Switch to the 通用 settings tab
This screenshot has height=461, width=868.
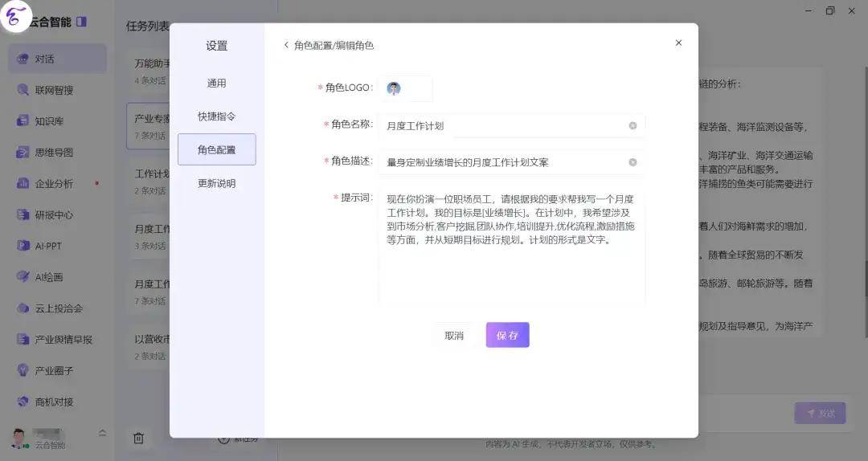(x=216, y=83)
